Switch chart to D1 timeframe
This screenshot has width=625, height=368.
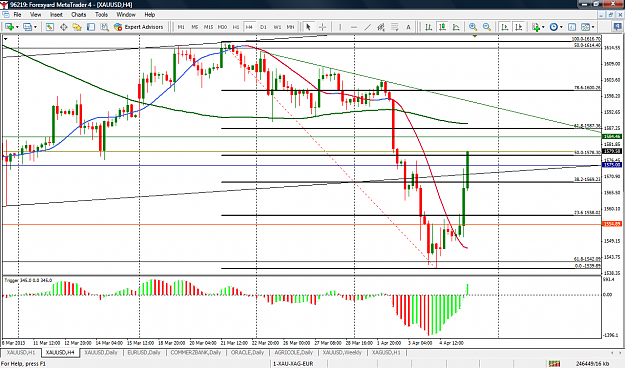[x=263, y=27]
